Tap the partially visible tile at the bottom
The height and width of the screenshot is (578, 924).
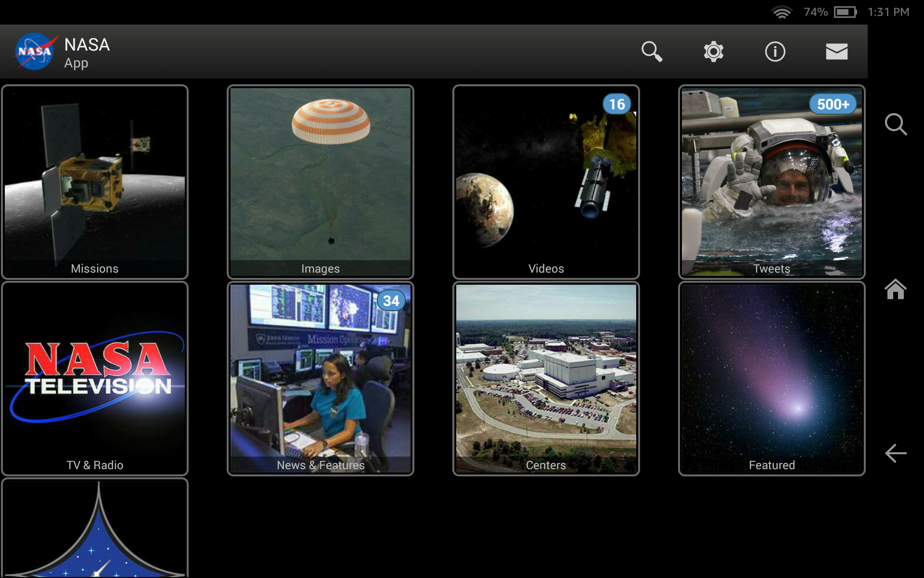click(95, 530)
